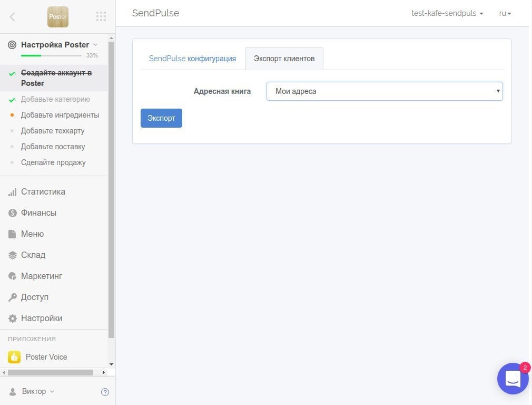The width and height of the screenshot is (532, 405).
Task: Open the Доступ menu section
Action: click(x=35, y=297)
